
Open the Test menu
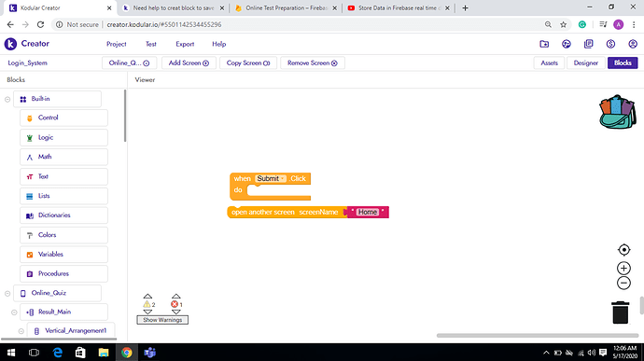151,44
